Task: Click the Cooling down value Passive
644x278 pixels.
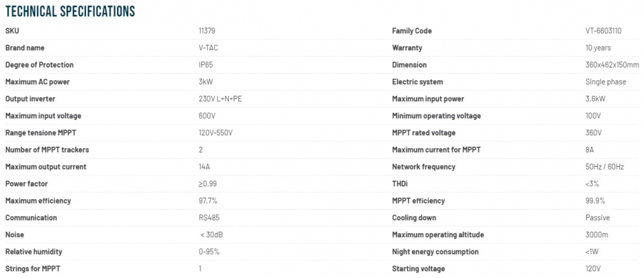Action: (x=596, y=218)
